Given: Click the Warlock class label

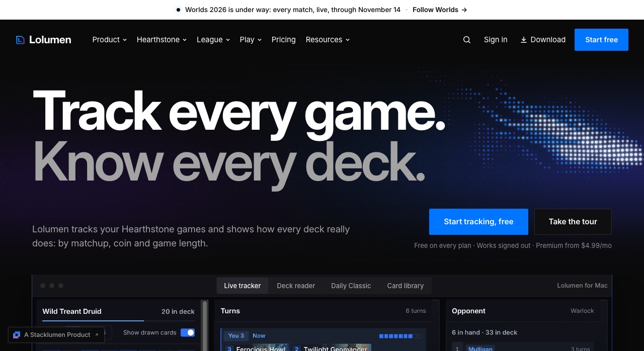Looking at the screenshot, I should [582, 311].
